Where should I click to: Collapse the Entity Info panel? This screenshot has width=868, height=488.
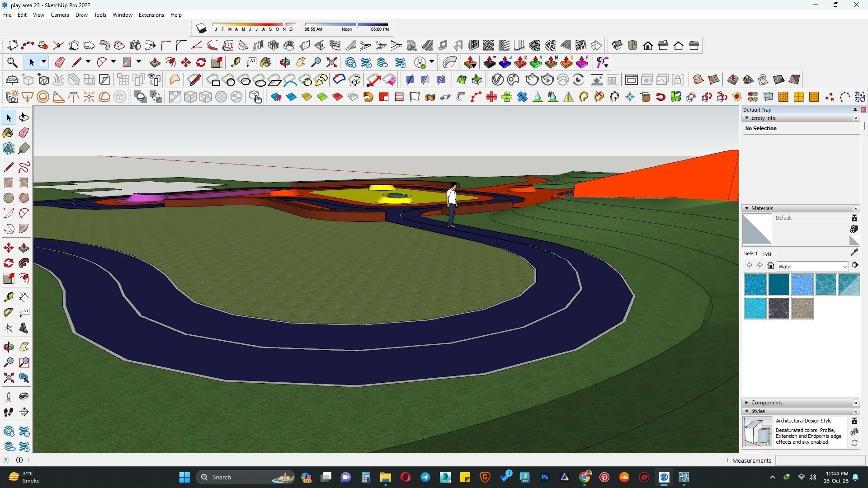tap(747, 118)
